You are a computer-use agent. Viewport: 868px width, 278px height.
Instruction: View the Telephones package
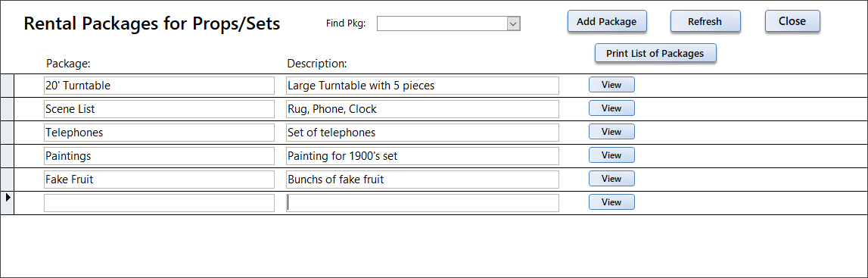tap(611, 132)
